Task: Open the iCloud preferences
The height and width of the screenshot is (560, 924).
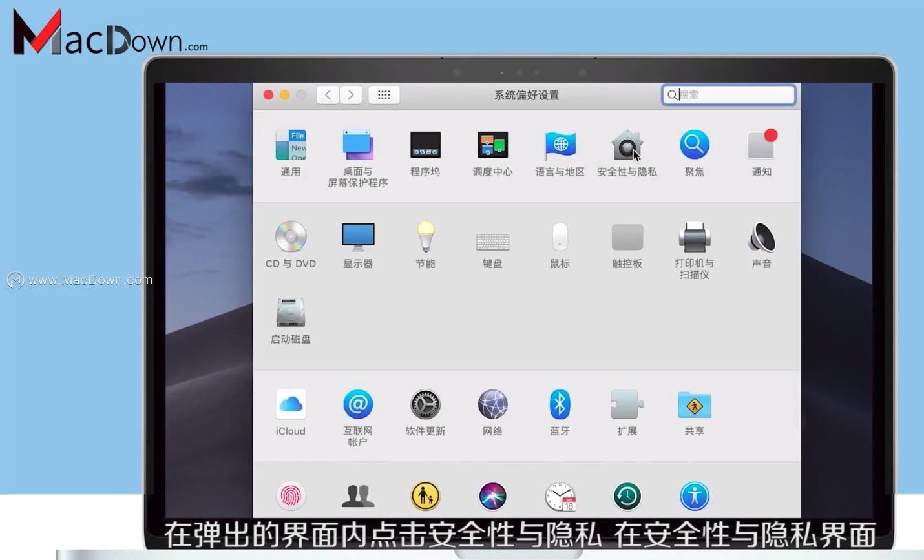Action: [x=291, y=404]
